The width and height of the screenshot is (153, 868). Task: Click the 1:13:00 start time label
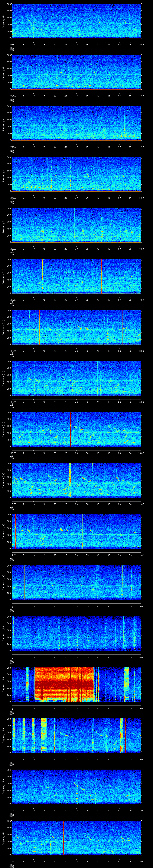pyautogui.click(x=12, y=657)
